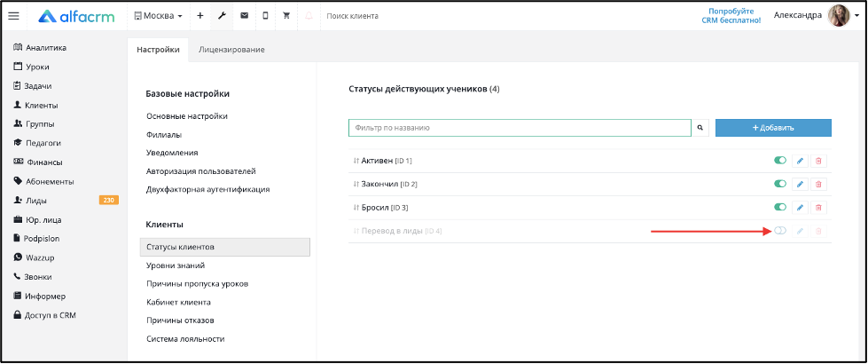
Task: Click the plus add icon in top bar
Action: coord(199,16)
